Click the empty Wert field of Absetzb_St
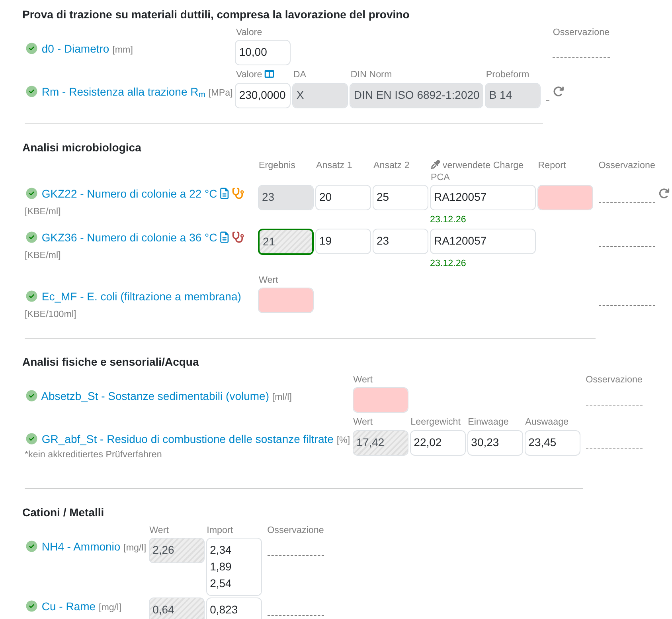Image resolution: width=672 pixels, height=619 pixels. [x=381, y=400]
